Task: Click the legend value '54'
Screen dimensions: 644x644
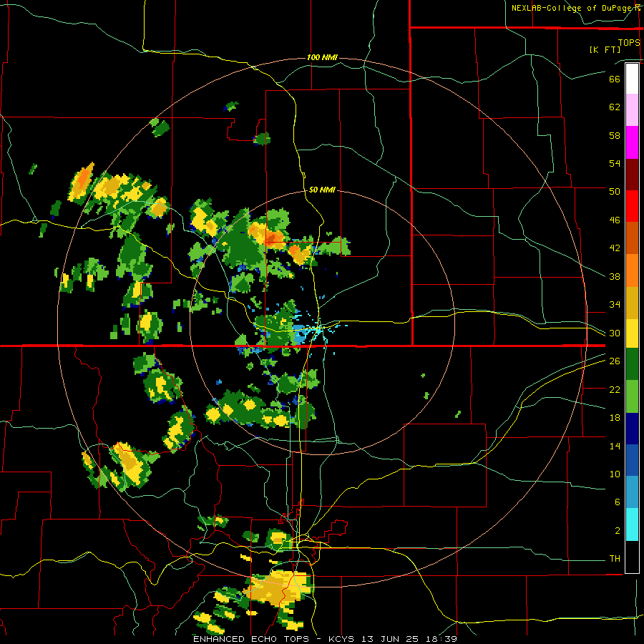Action: pos(615,163)
